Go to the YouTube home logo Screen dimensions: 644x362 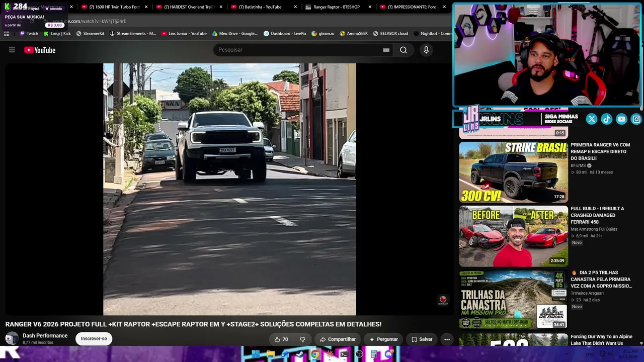(x=40, y=50)
